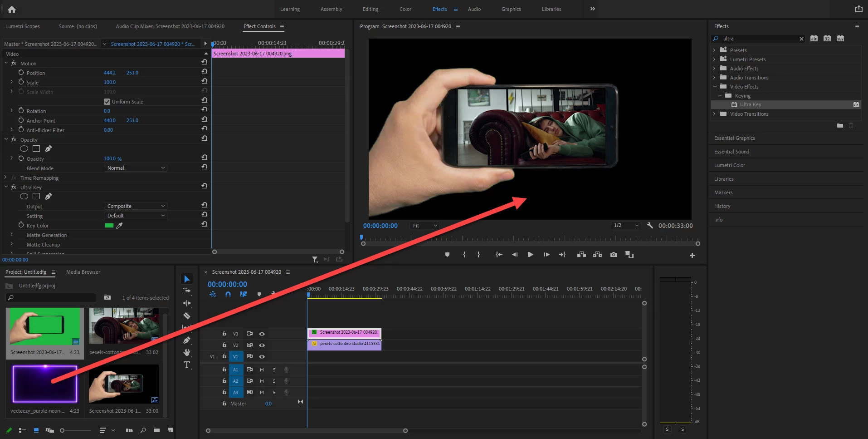Collapse the Motion effect group
The image size is (868, 439).
pyautogui.click(x=6, y=63)
